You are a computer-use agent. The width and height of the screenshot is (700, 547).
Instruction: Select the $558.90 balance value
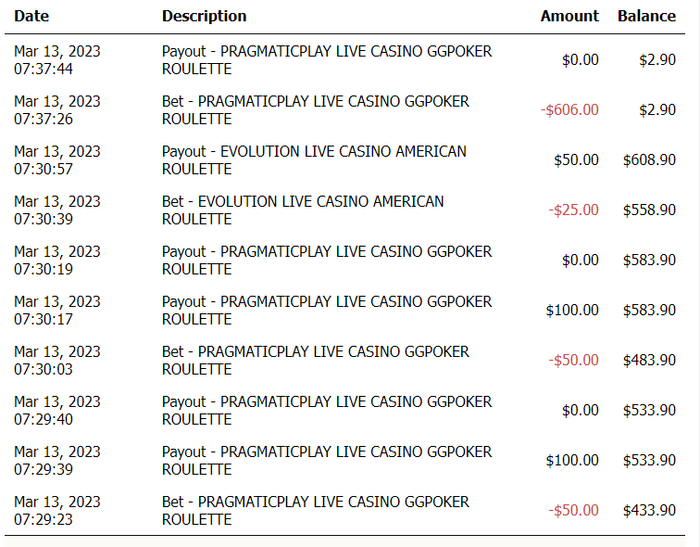(649, 210)
